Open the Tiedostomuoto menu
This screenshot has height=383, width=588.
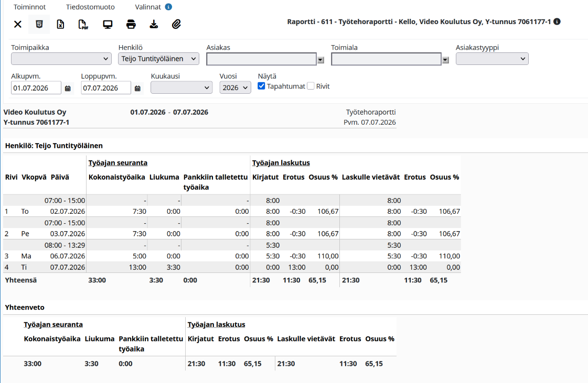tap(90, 7)
